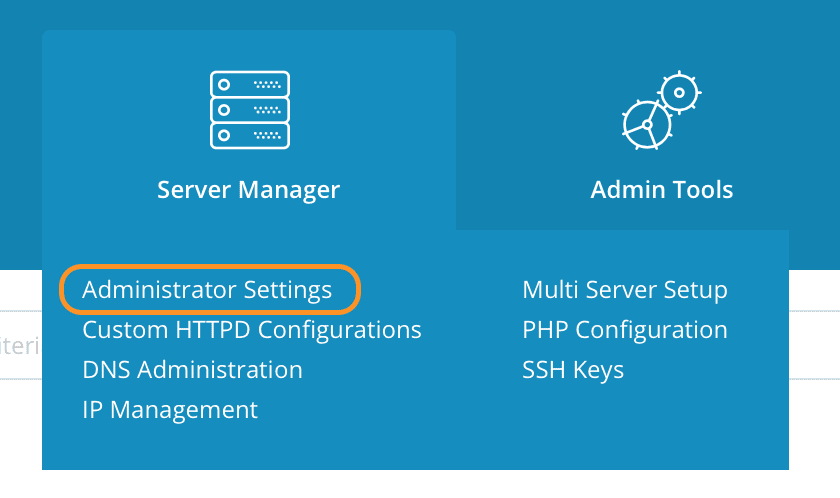Open the SSH Keys page
Image resolution: width=840 pixels, height=498 pixels.
(x=573, y=370)
